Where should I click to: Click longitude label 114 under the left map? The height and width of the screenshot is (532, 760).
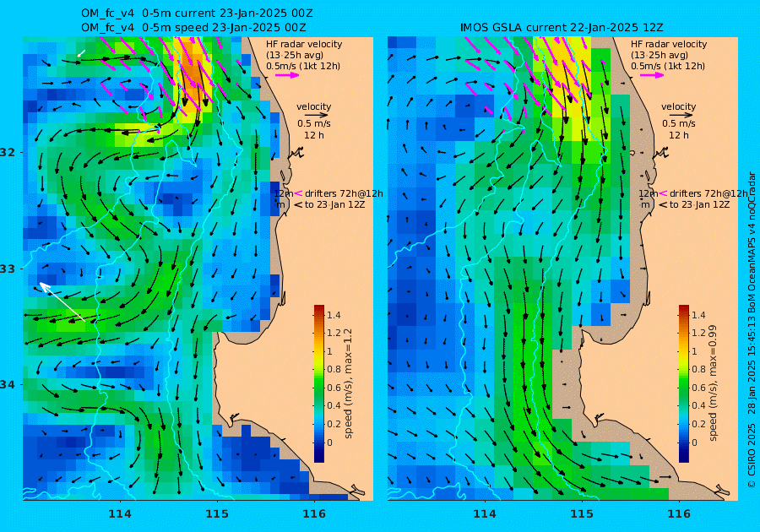120,514
